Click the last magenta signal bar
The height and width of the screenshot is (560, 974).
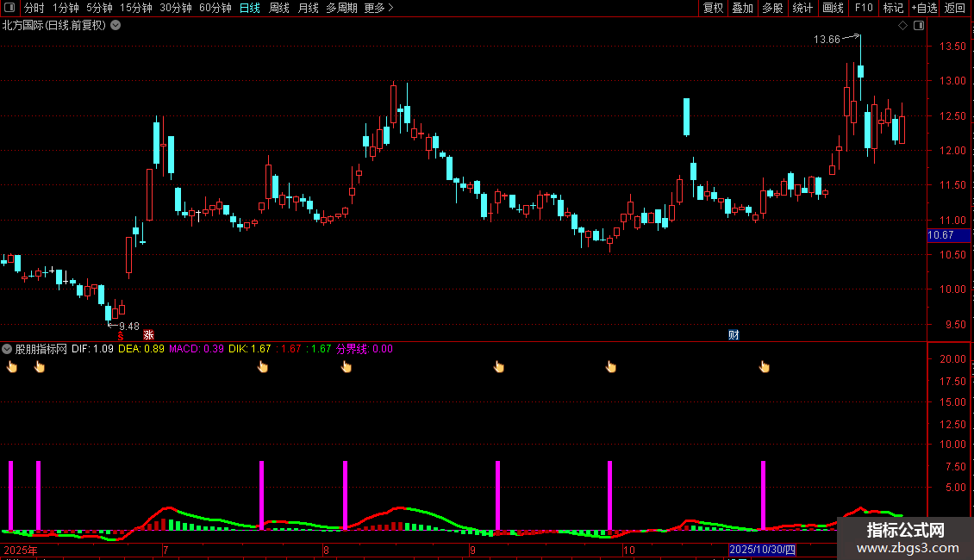pos(764,495)
